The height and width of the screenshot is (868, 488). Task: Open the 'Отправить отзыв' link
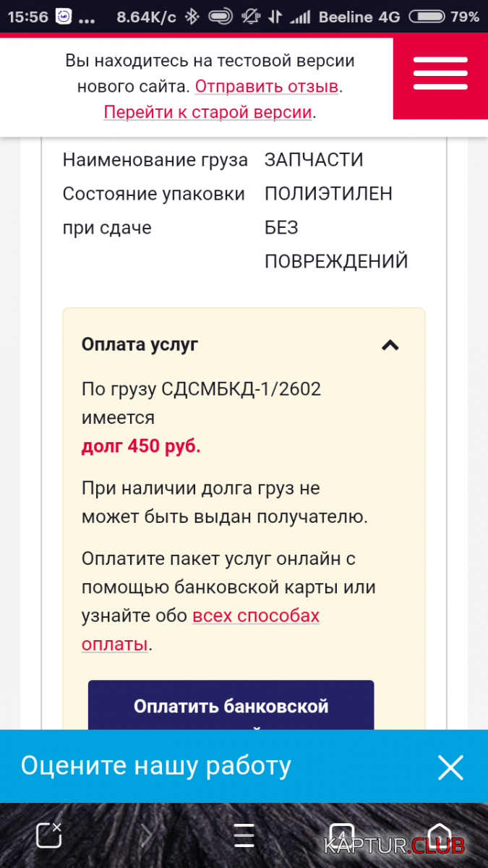[x=267, y=87]
